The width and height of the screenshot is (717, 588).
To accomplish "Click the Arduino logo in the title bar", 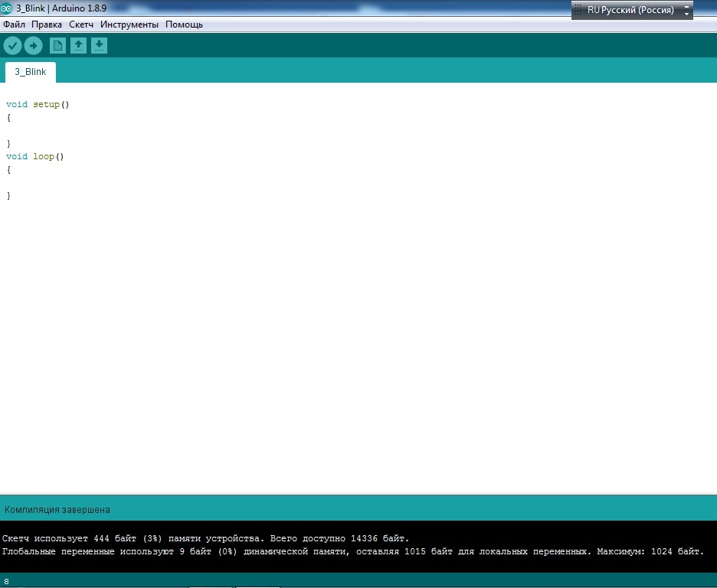I will [x=7, y=9].
